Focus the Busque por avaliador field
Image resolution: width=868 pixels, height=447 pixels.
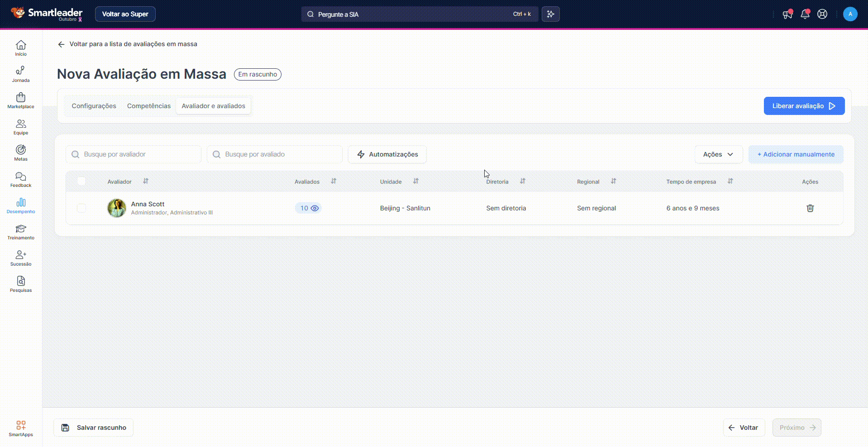(134, 154)
